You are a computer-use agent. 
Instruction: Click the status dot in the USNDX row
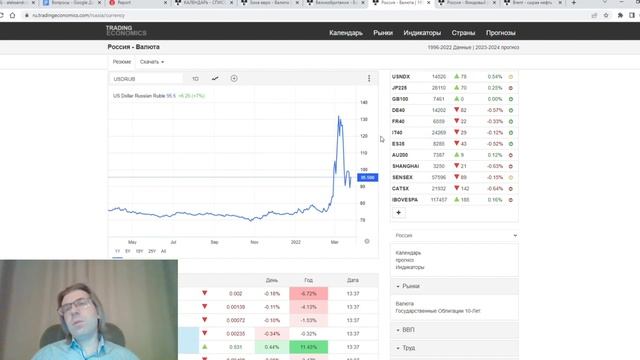pos(511,77)
